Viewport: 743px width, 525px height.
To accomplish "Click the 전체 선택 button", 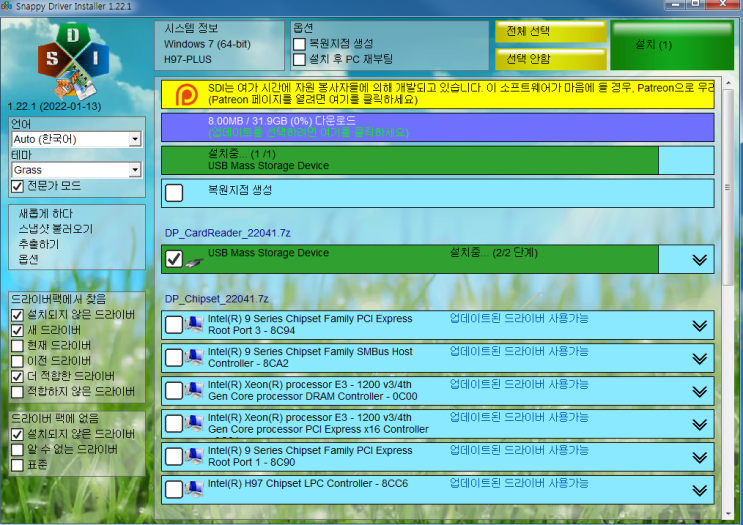I will point(551,32).
